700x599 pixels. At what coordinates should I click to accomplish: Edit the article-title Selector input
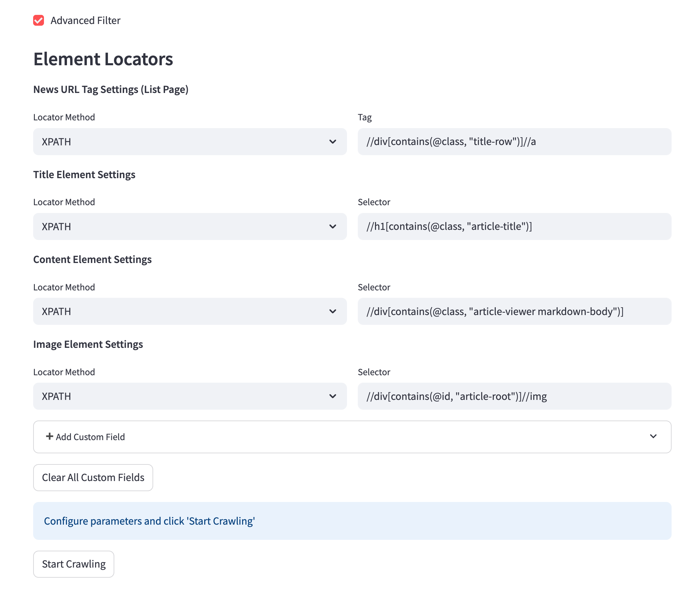tap(514, 226)
